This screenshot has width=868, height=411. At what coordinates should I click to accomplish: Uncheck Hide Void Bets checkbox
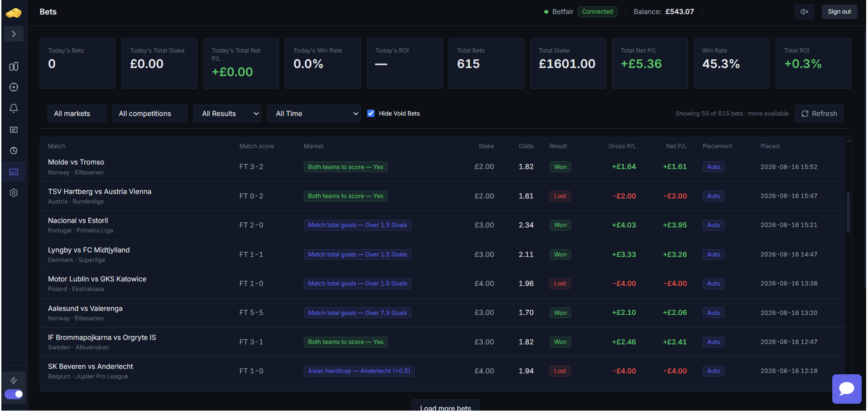(371, 113)
